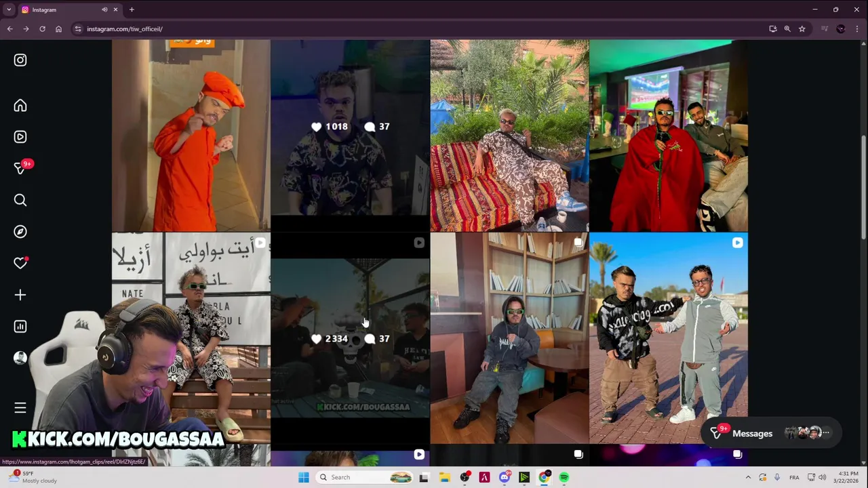Screen dimensions: 868x488
Task: Click the browser Back arrow
Action: pos(9,29)
